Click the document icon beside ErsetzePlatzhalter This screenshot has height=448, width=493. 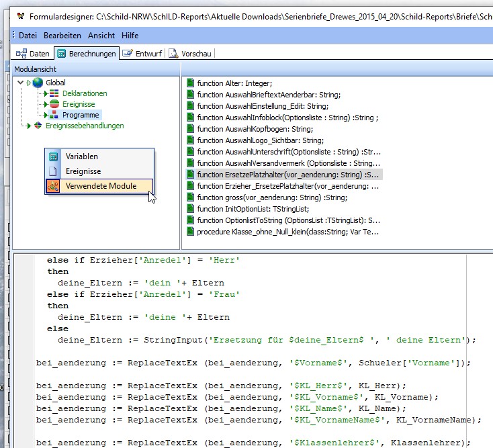click(190, 174)
